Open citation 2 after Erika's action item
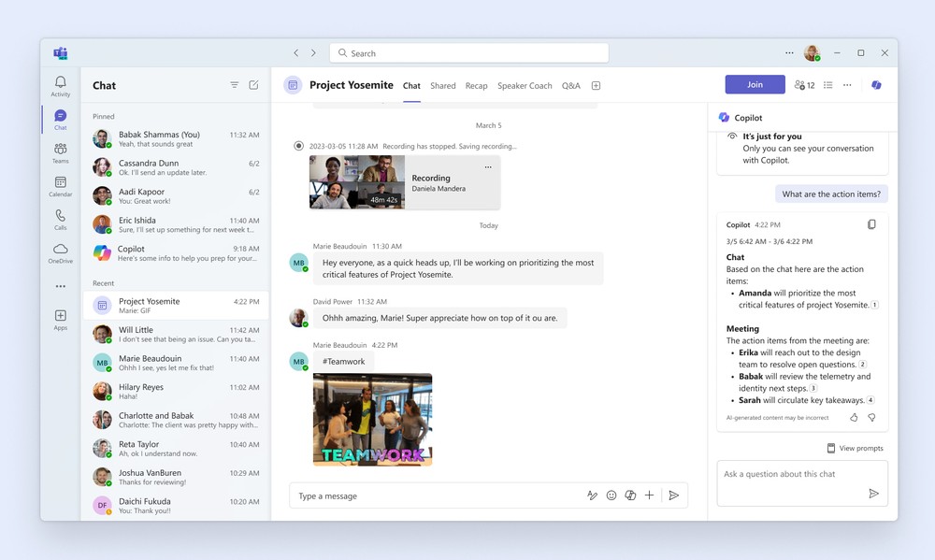Viewport: 935px width, 560px height. pos(863,365)
